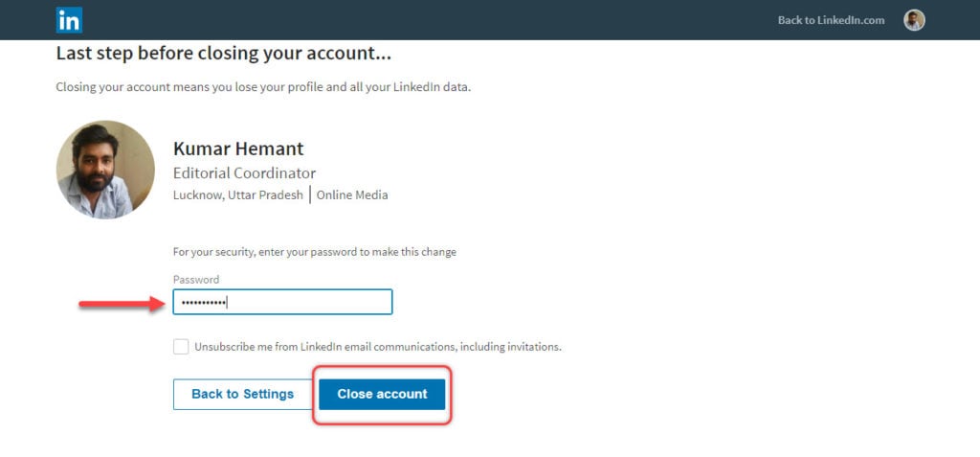Image resolution: width=980 pixels, height=457 pixels.
Task: Click the Back to Settings button
Action: pos(242,395)
